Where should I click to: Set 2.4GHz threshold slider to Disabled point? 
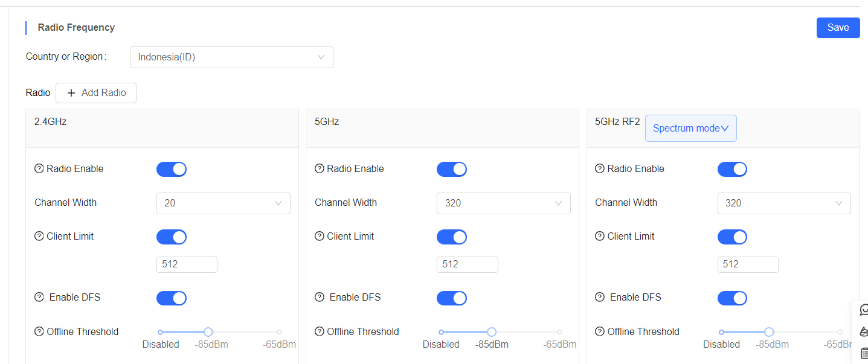pos(160,332)
